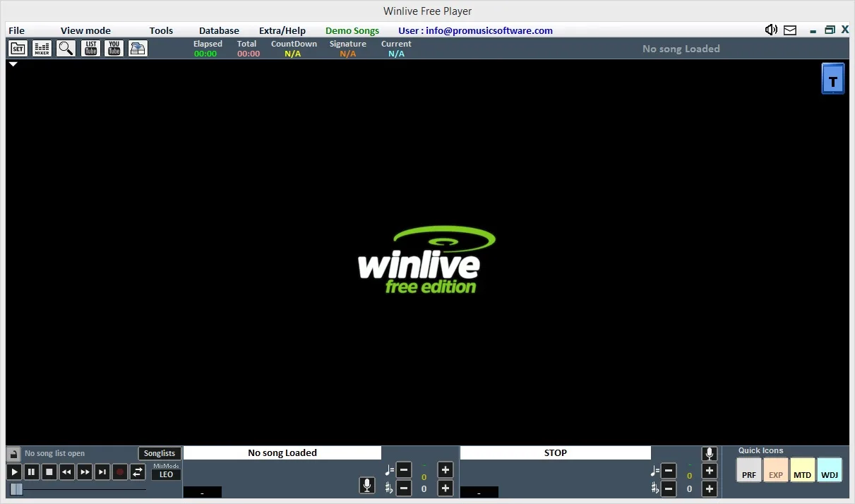This screenshot has width=855, height=504.
Task: Click the left player black dash display
Action: pyautogui.click(x=203, y=492)
